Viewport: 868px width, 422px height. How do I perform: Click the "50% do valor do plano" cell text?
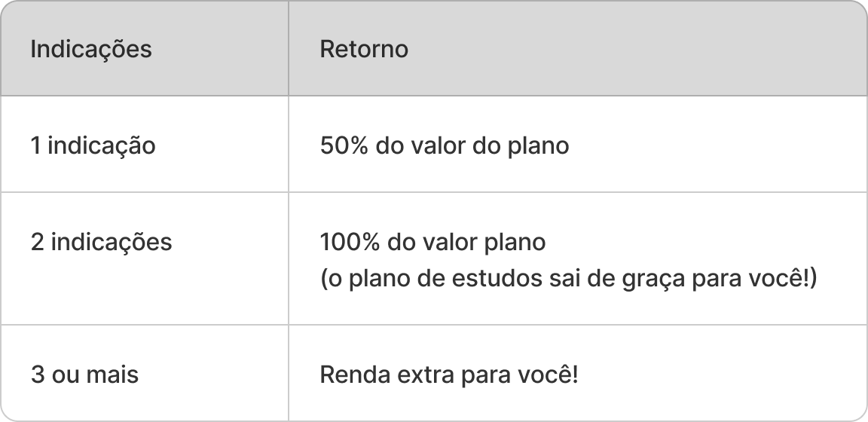coord(445,145)
